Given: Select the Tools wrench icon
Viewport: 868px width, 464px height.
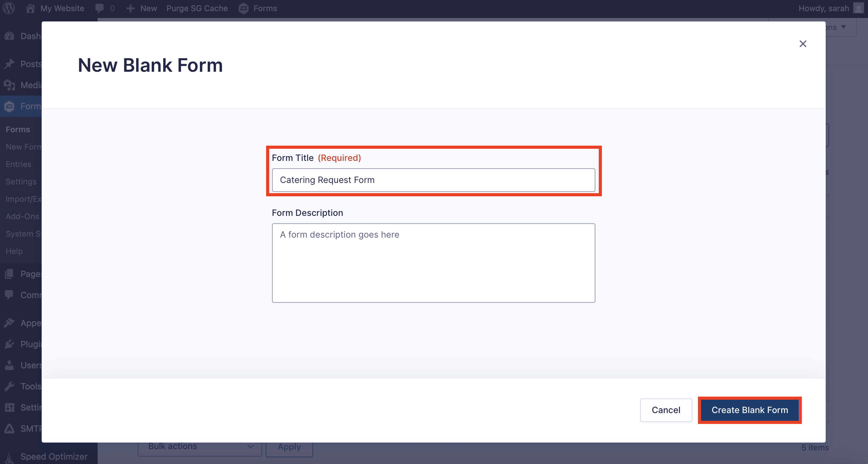Looking at the screenshot, I should coord(9,386).
